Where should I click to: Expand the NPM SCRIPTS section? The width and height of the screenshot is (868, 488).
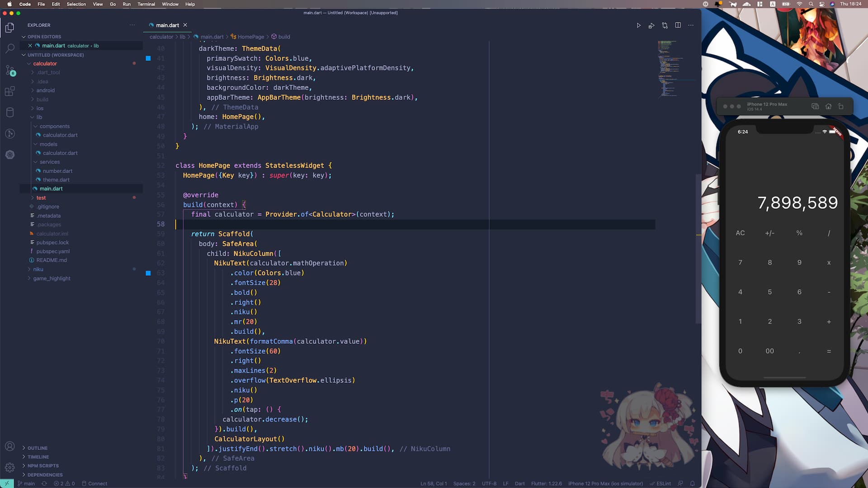(x=43, y=466)
